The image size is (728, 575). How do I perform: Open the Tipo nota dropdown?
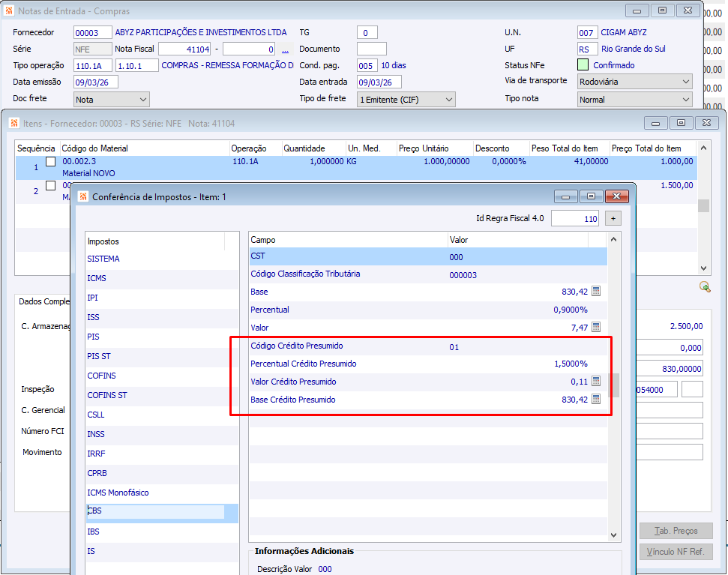pyautogui.click(x=634, y=99)
